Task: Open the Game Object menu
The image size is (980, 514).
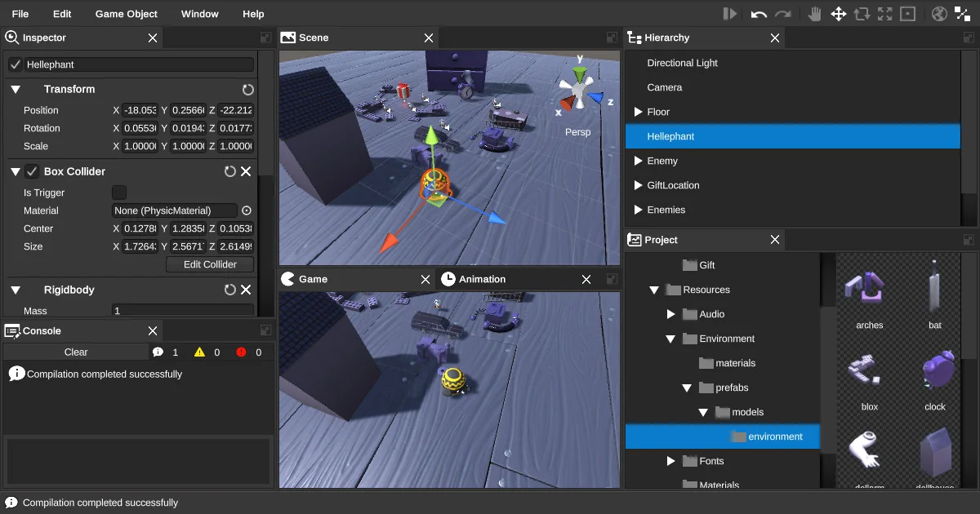Action: pyautogui.click(x=126, y=13)
